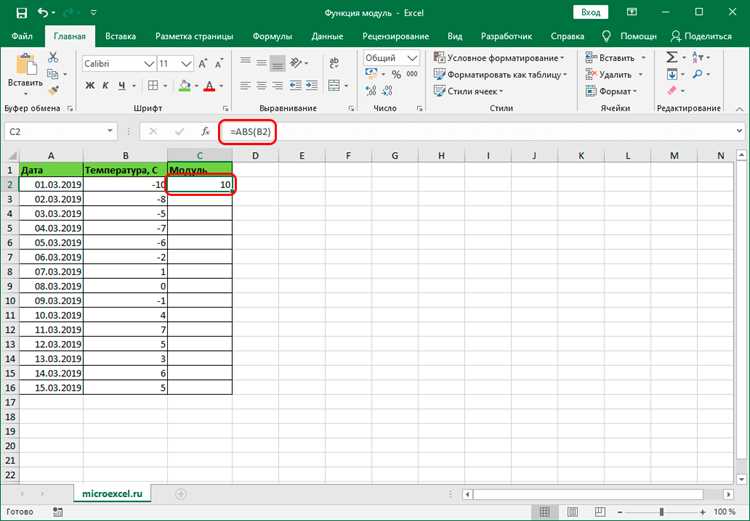Image resolution: width=750 pixels, height=521 pixels.
Task: Switch to the Данные tab
Action: [327, 36]
